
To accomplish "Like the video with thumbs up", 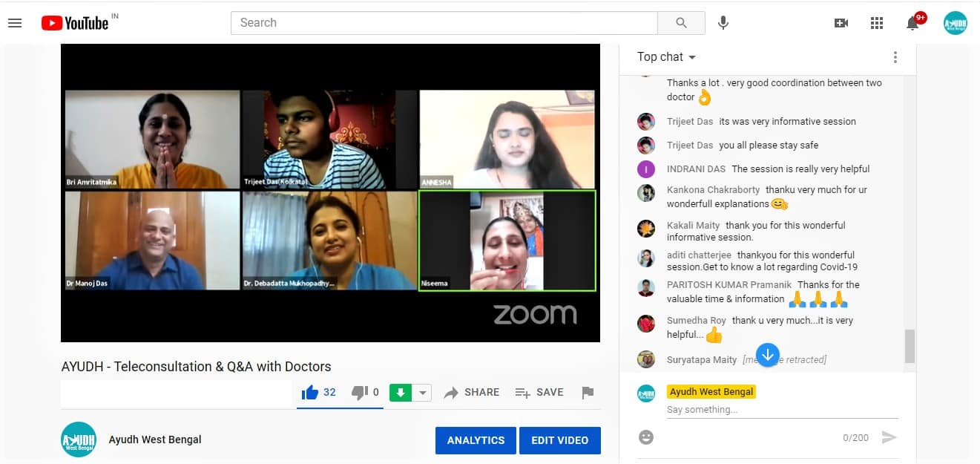I will coord(309,393).
